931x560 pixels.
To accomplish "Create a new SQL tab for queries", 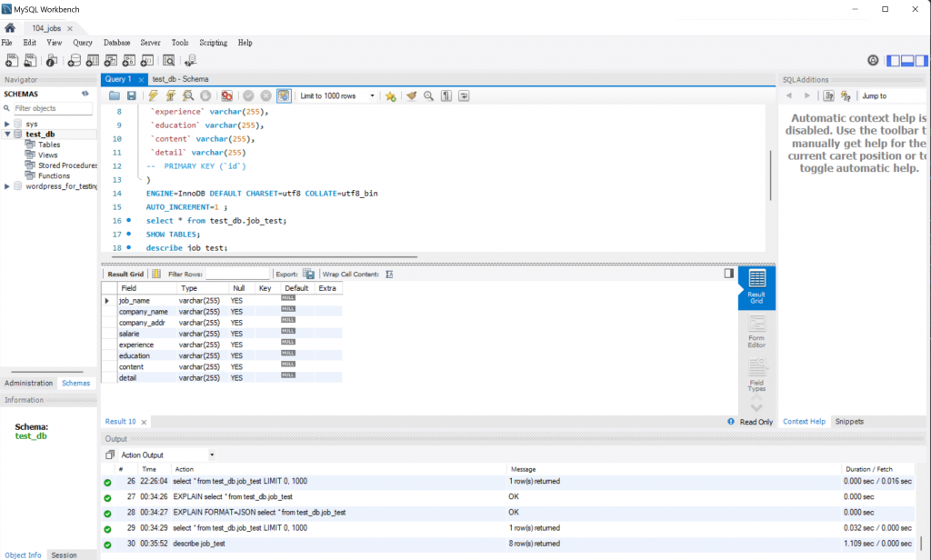I will click(11, 60).
